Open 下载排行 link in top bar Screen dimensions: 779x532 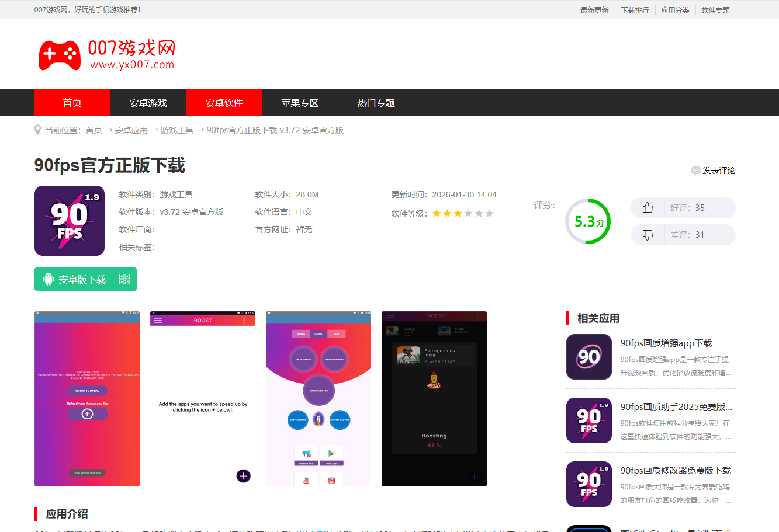click(635, 10)
